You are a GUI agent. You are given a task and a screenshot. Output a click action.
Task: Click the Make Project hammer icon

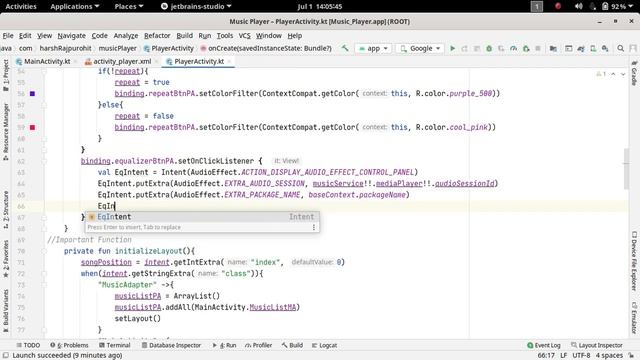345,48
